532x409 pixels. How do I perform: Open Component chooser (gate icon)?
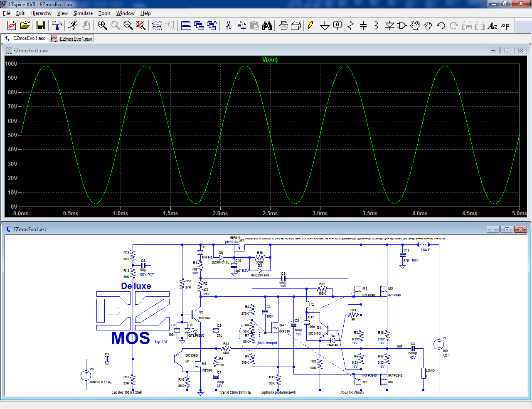click(x=402, y=26)
